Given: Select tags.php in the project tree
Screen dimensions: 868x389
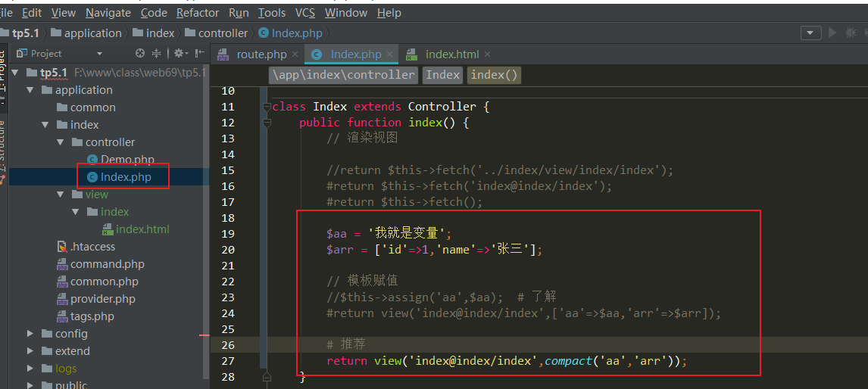Looking at the screenshot, I should (x=86, y=316).
